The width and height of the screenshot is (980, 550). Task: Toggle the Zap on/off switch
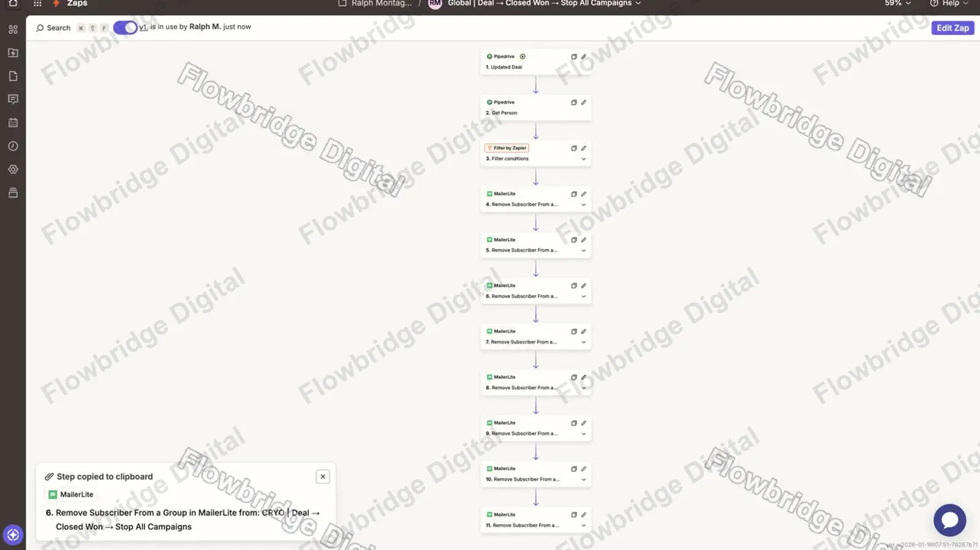[x=125, y=28]
